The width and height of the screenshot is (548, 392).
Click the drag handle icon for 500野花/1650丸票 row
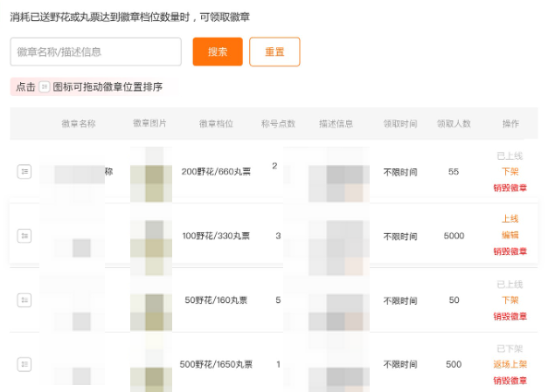point(24,364)
